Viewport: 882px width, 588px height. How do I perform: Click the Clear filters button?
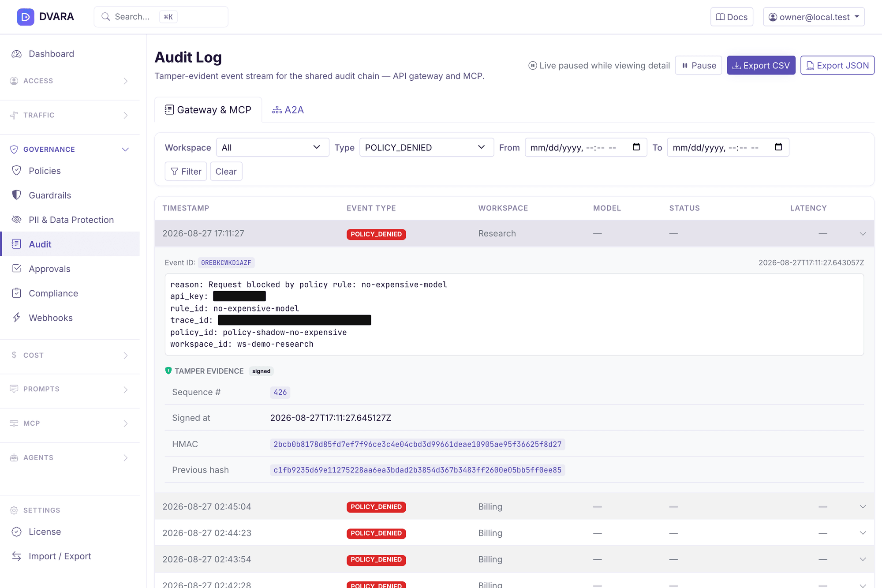tap(226, 171)
